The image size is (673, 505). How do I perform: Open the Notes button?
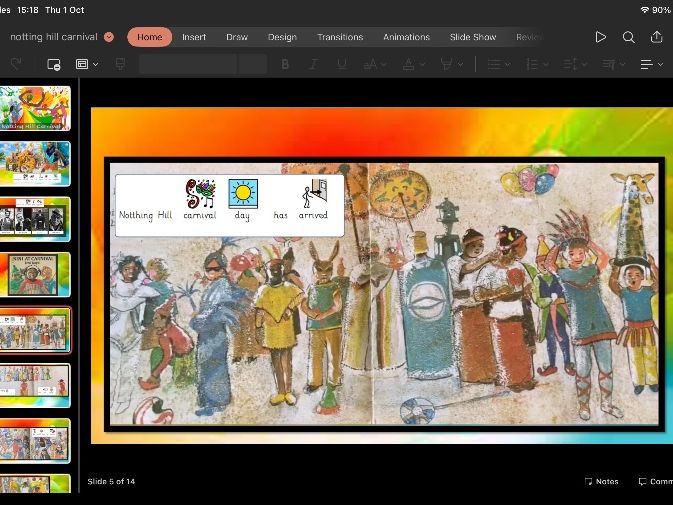click(x=601, y=481)
